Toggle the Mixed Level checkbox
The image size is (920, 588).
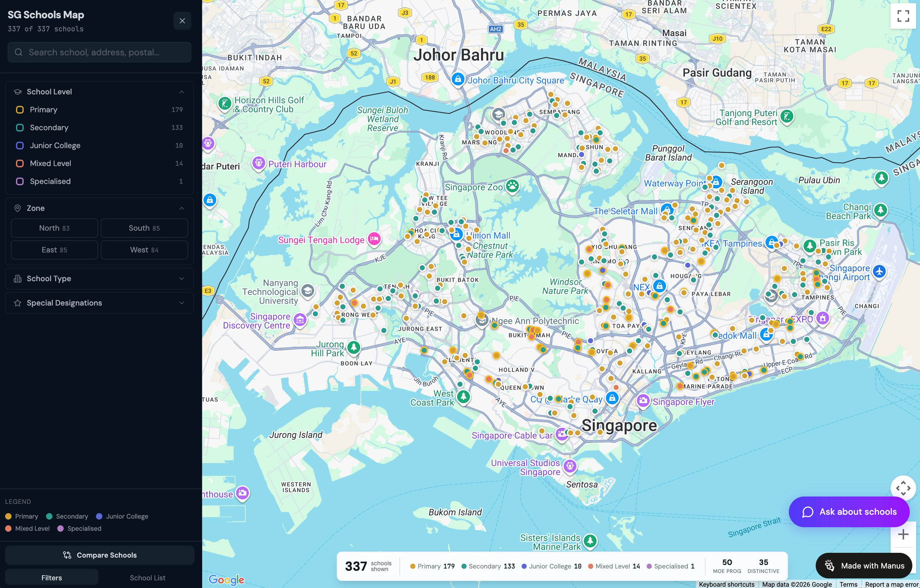pos(20,163)
